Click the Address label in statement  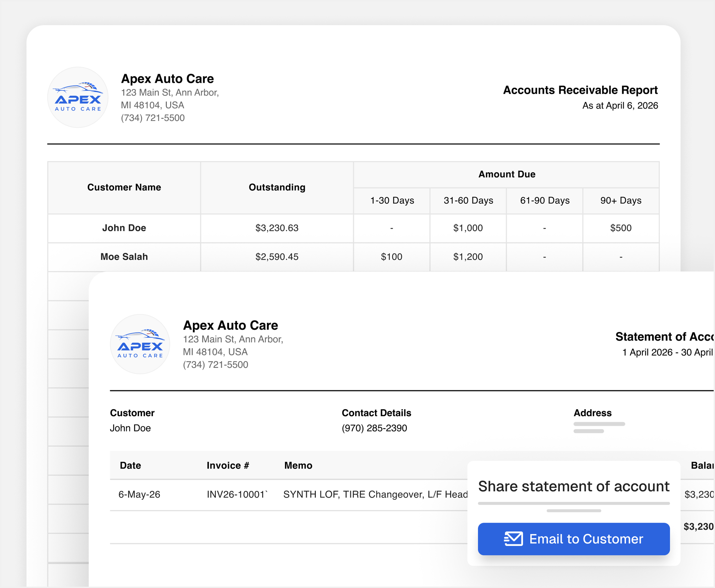coord(593,413)
